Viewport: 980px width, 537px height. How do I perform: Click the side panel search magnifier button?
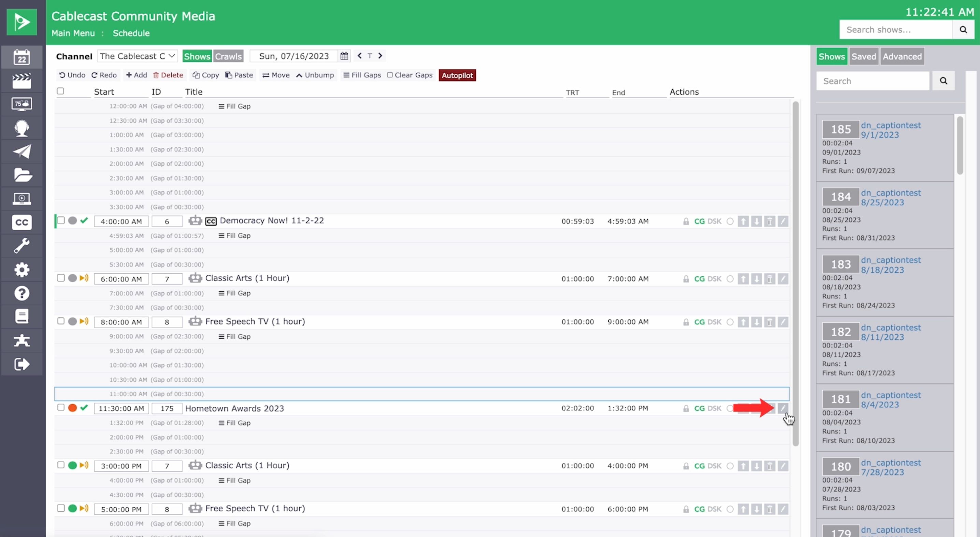943,81
